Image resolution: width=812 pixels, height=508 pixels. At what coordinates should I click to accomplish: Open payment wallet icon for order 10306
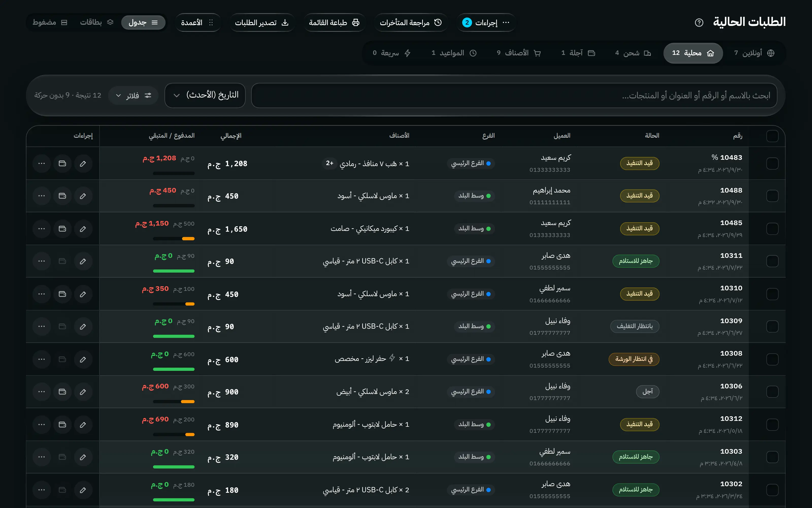tap(62, 392)
